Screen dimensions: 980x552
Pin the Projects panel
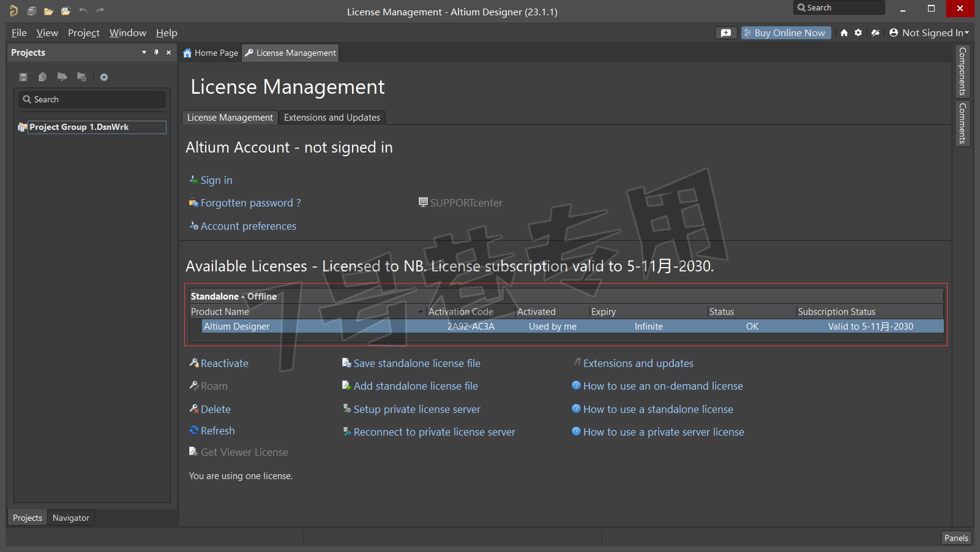pyautogui.click(x=156, y=53)
